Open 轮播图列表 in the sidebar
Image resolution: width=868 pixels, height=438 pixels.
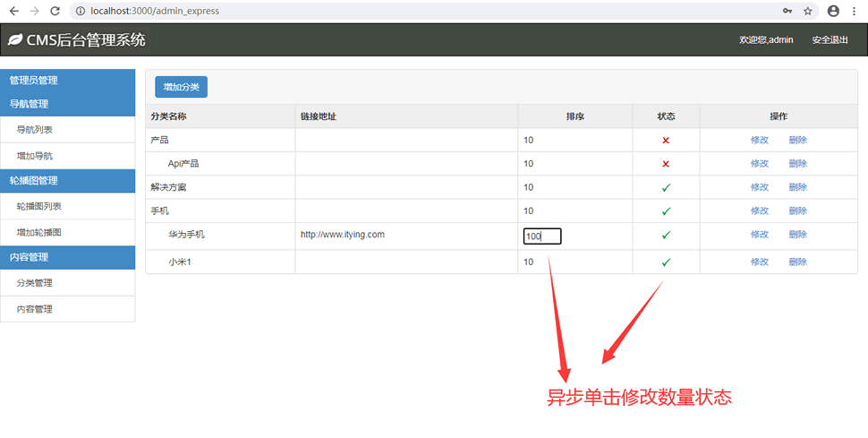point(67,206)
